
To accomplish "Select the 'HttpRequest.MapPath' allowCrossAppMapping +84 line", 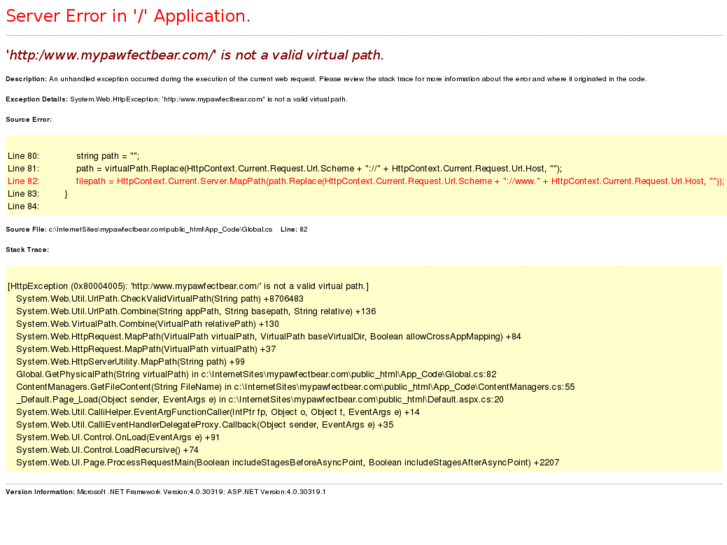I will click(268, 336).
